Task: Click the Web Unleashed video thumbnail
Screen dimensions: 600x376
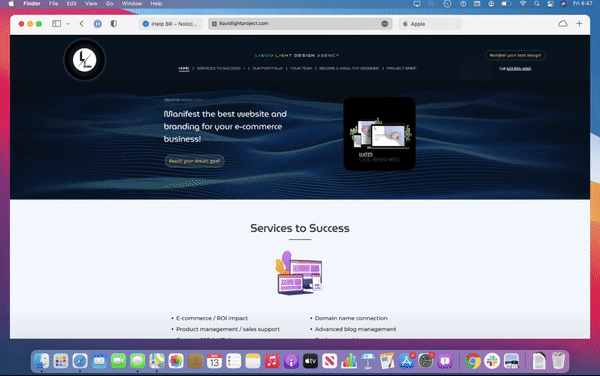Action: (x=379, y=133)
